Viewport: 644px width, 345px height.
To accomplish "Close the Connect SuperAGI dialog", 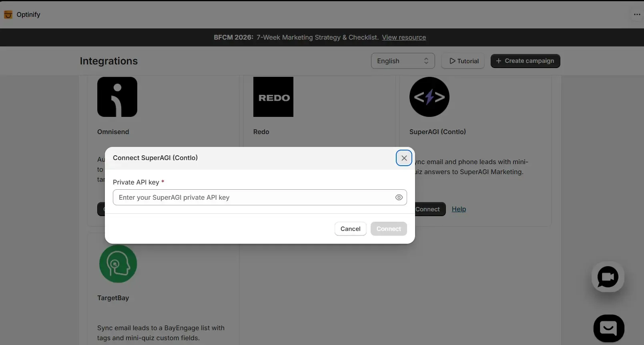I will point(404,158).
